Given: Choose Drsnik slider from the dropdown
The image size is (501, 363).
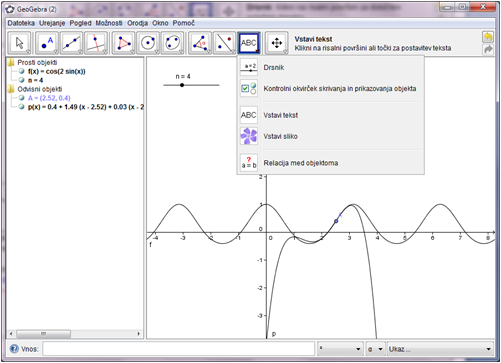Looking at the screenshot, I should (332, 67).
